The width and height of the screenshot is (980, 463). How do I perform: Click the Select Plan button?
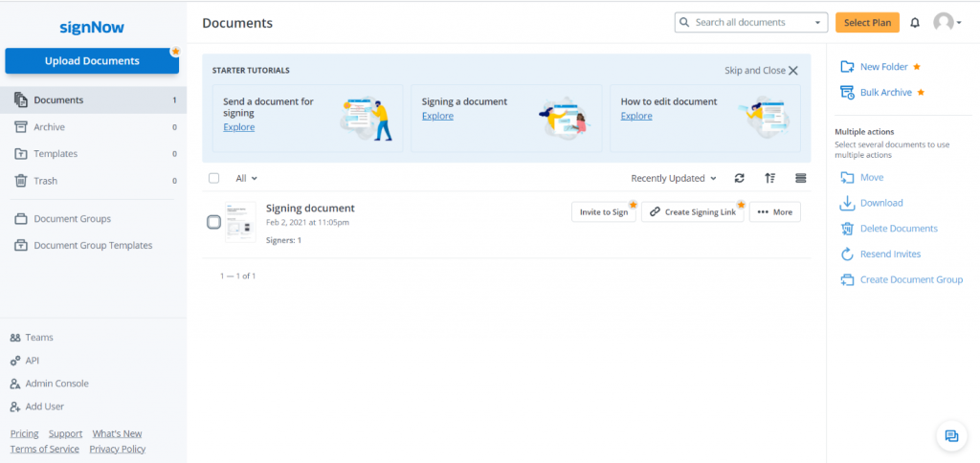(867, 23)
